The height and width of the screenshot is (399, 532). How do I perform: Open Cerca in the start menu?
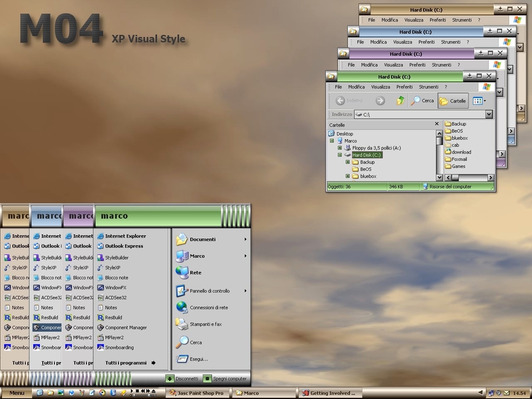188,342
